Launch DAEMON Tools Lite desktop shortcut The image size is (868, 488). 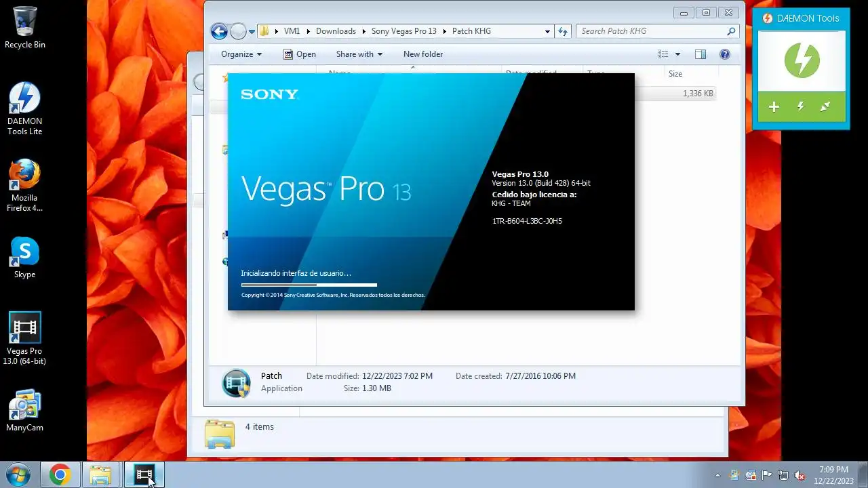pos(25,108)
